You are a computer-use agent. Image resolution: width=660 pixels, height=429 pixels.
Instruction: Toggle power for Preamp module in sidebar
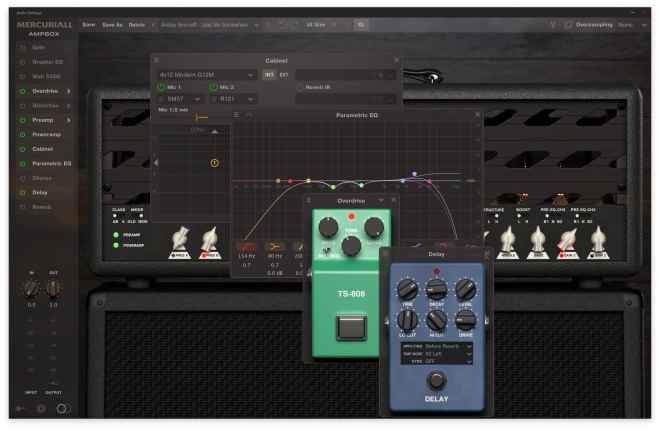click(23, 120)
